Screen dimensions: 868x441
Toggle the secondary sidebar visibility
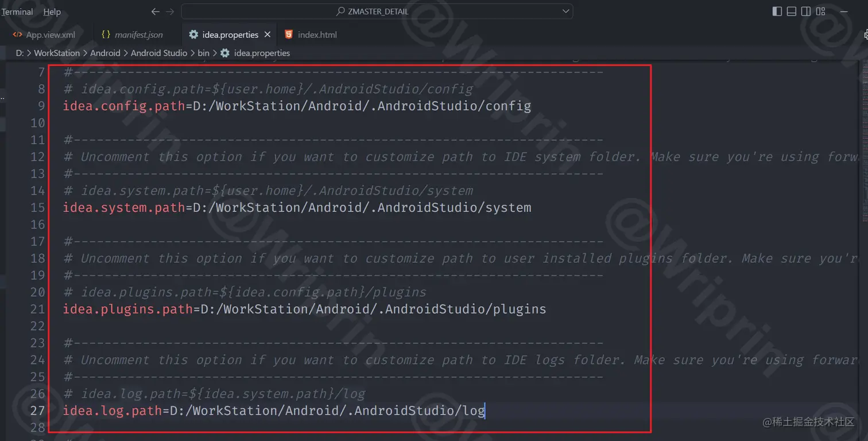coord(806,11)
